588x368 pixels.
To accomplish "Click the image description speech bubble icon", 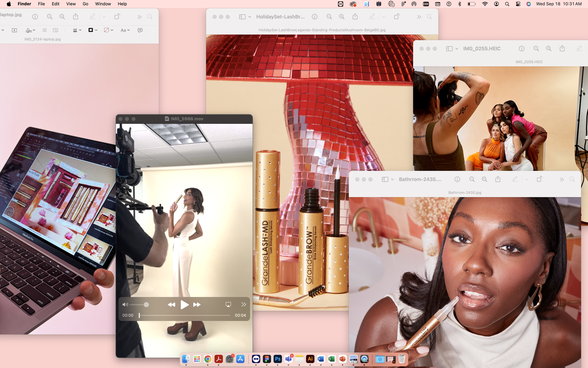I will 140,30.
